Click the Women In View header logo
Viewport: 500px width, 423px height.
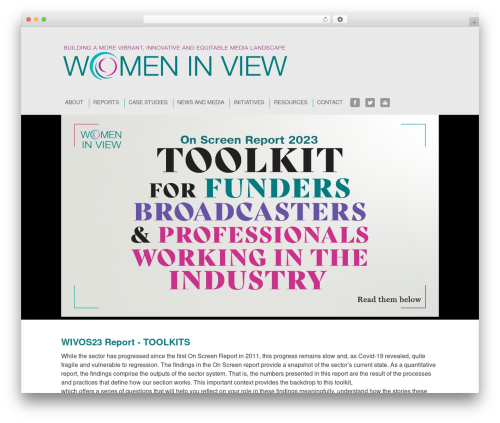175,66
